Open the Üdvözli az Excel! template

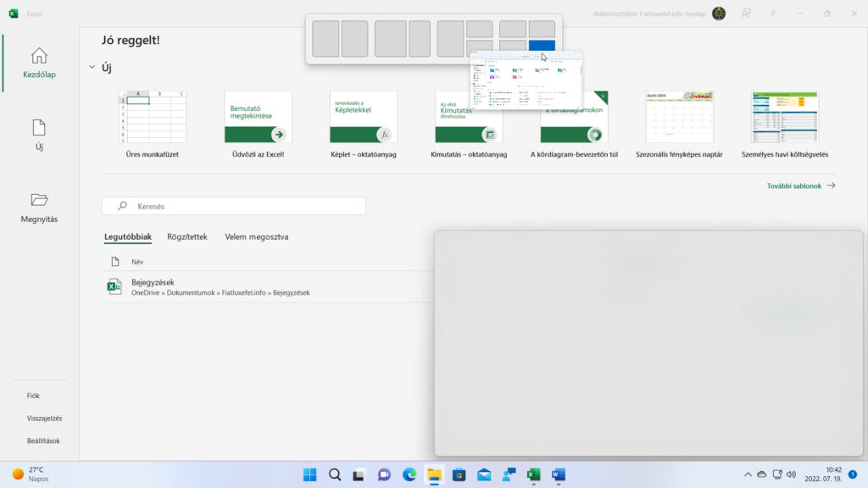[x=258, y=125]
